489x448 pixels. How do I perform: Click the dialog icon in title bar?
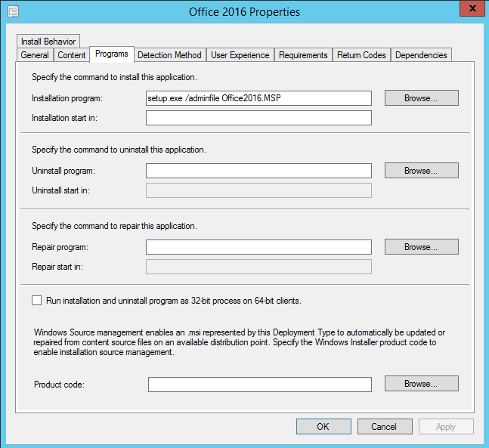pos(13,11)
